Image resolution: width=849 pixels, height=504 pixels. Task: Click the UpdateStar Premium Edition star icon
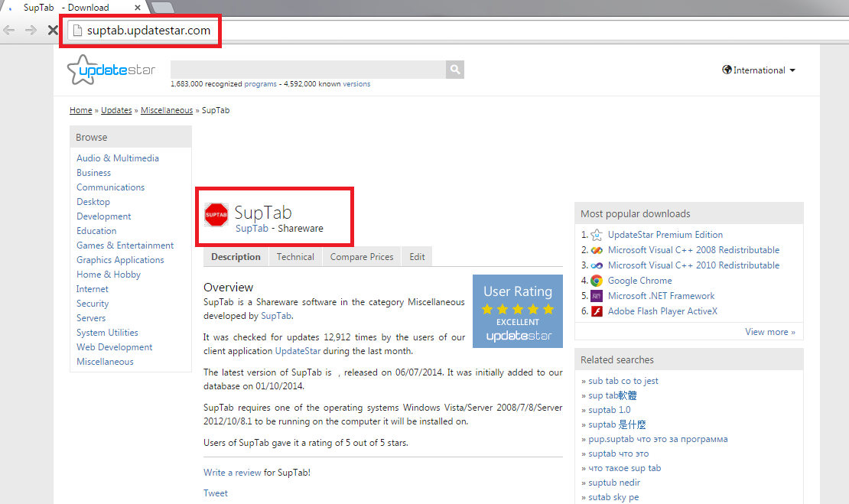[x=597, y=235]
